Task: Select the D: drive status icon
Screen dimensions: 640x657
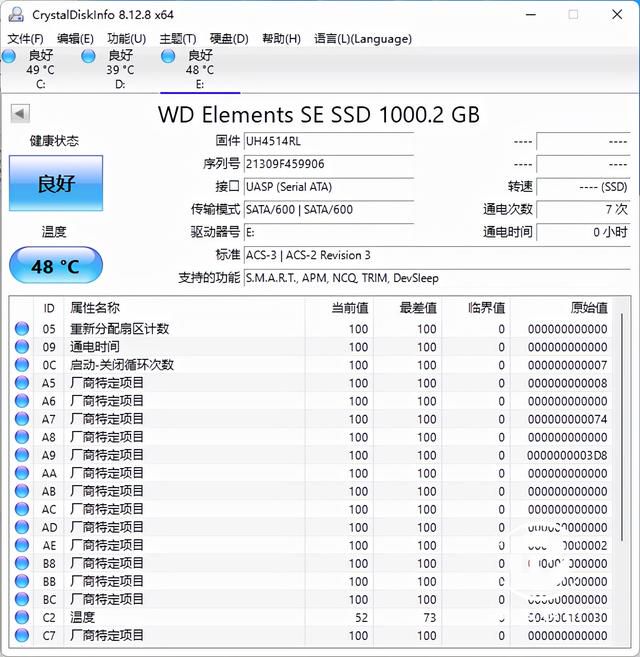Action: [88, 56]
